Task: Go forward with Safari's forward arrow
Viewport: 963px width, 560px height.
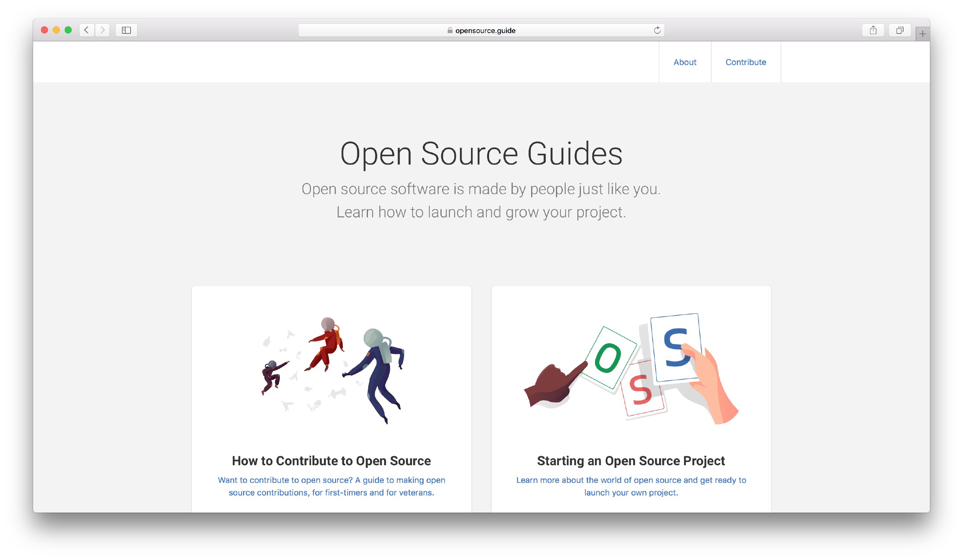Action: 102,30
